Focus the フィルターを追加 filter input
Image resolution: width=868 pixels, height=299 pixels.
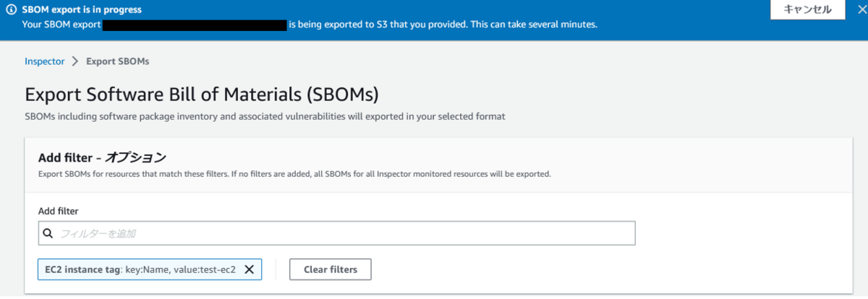pos(340,233)
